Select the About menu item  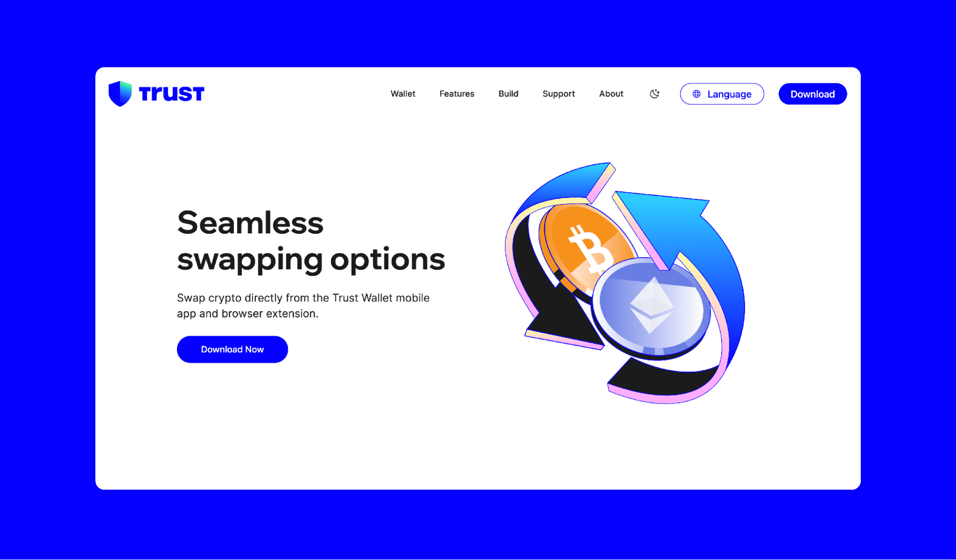[x=611, y=93]
